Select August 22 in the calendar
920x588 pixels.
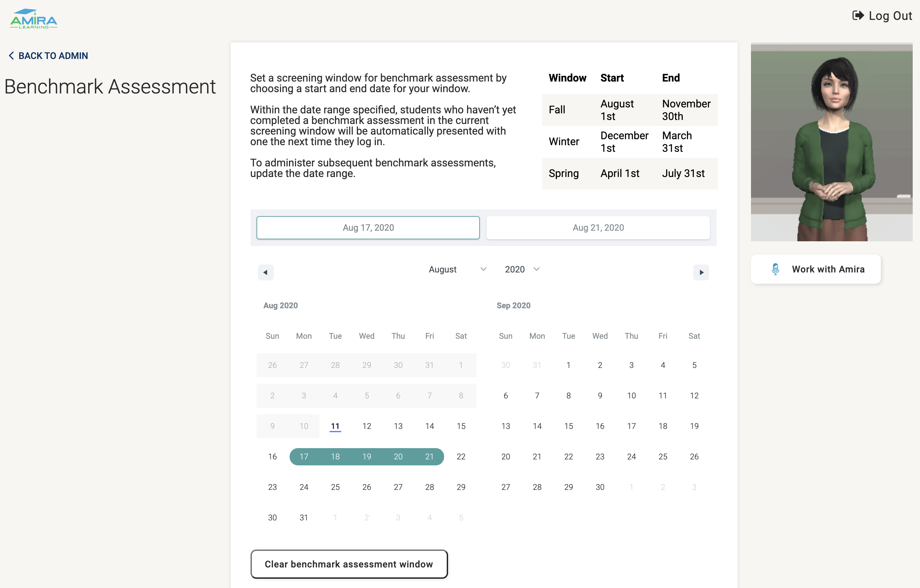pyautogui.click(x=461, y=456)
